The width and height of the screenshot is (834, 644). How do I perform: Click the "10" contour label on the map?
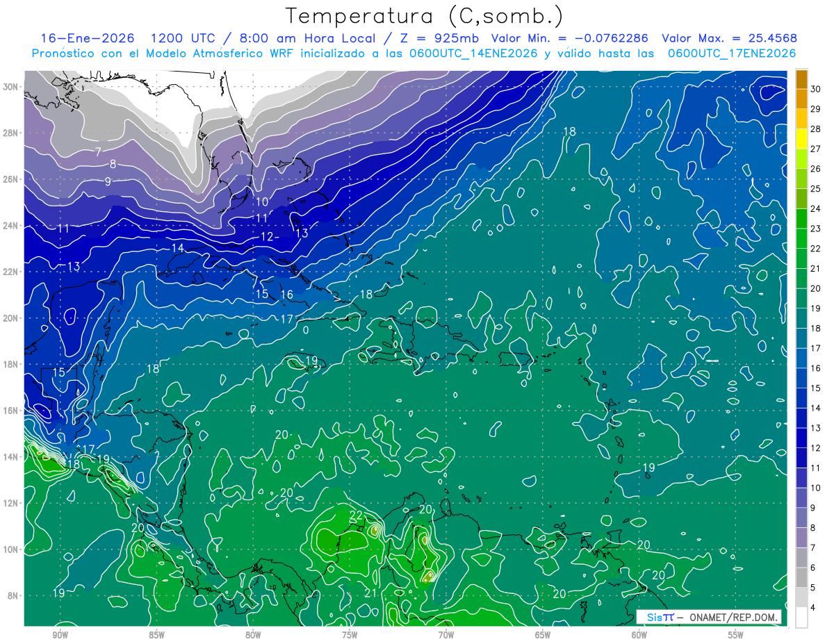[x=261, y=202]
